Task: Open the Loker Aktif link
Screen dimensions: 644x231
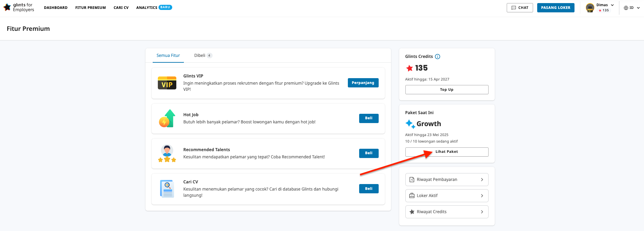Action: coord(447,196)
